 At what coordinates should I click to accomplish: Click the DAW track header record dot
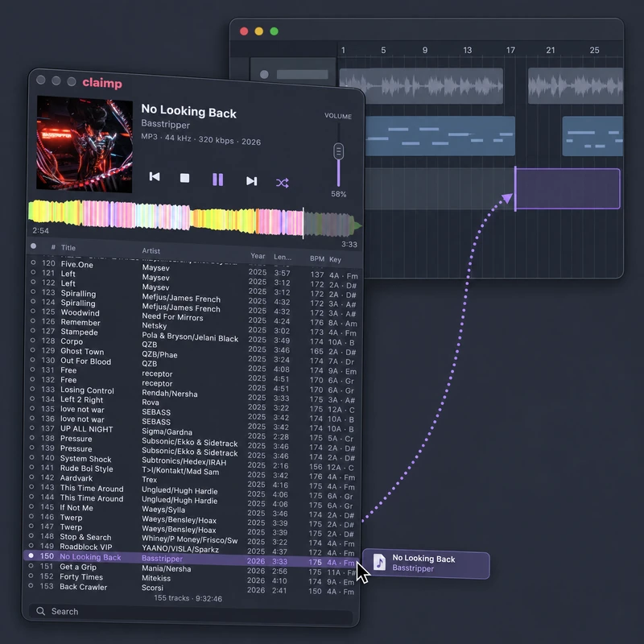pos(264,74)
